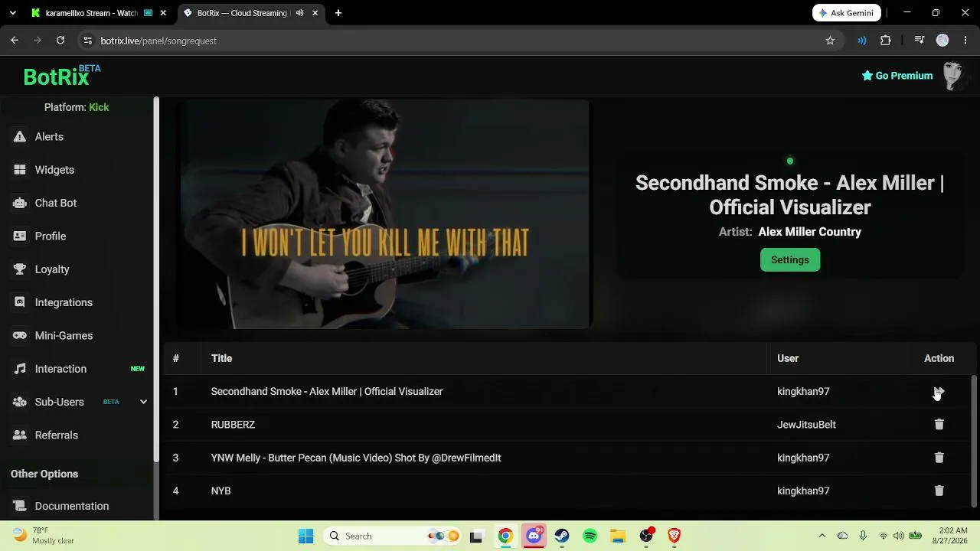The image size is (980, 551).
Task: Click the sidebar vertical scrollbar
Action: coord(156,280)
